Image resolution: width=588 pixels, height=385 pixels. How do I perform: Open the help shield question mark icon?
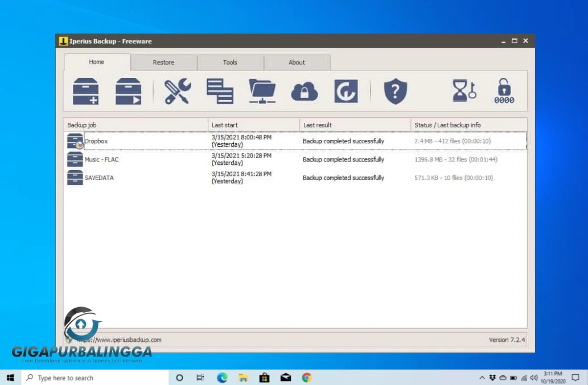click(395, 91)
